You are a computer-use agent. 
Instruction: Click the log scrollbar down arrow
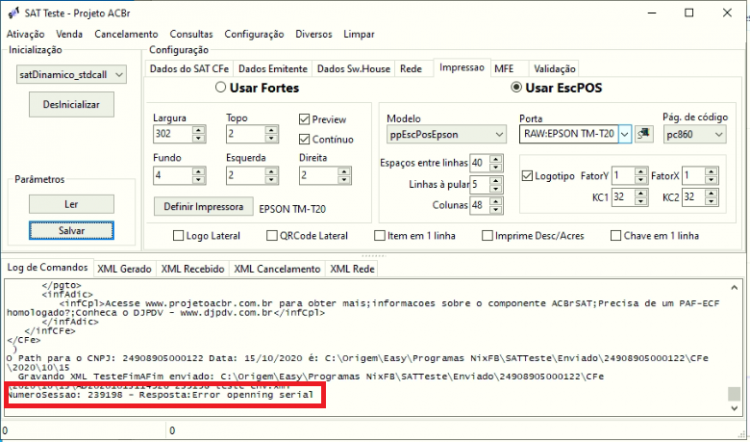(x=734, y=408)
